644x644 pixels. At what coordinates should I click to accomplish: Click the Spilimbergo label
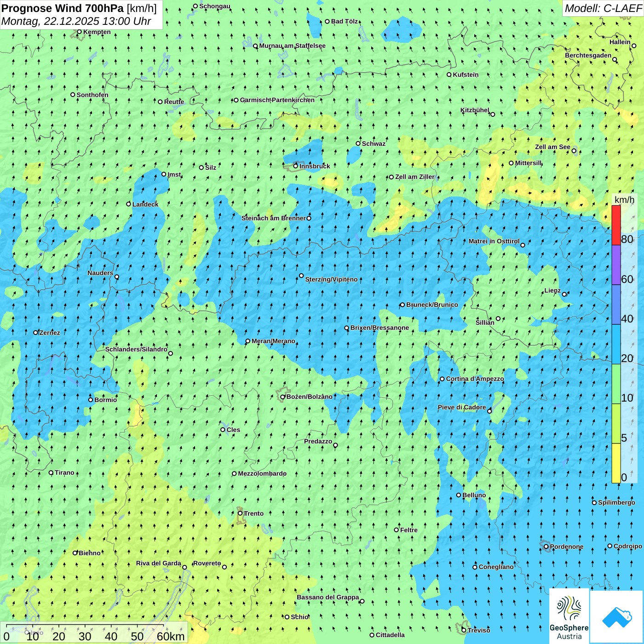tap(616, 502)
